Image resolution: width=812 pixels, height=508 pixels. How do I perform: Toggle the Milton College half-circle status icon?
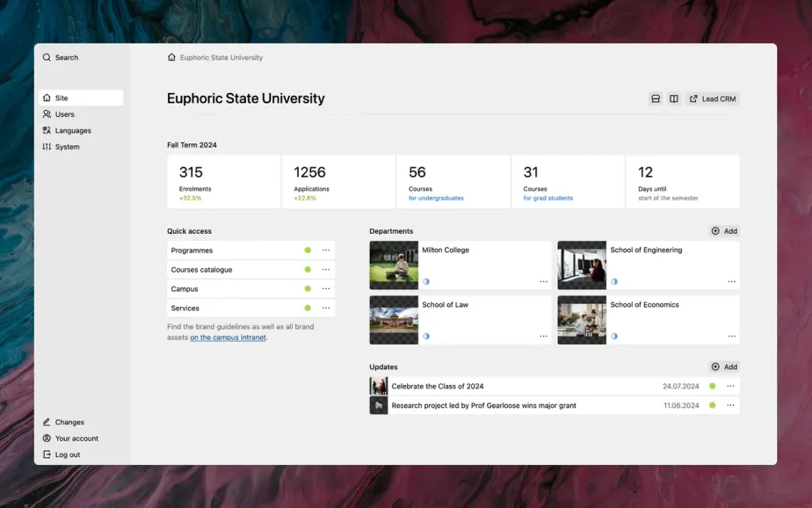(x=426, y=281)
